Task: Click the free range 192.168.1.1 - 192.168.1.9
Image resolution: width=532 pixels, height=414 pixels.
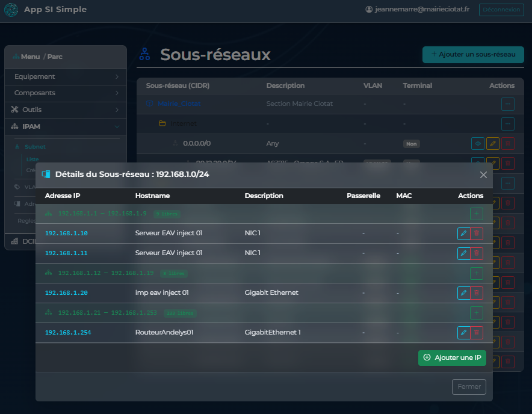Action: (x=102, y=214)
